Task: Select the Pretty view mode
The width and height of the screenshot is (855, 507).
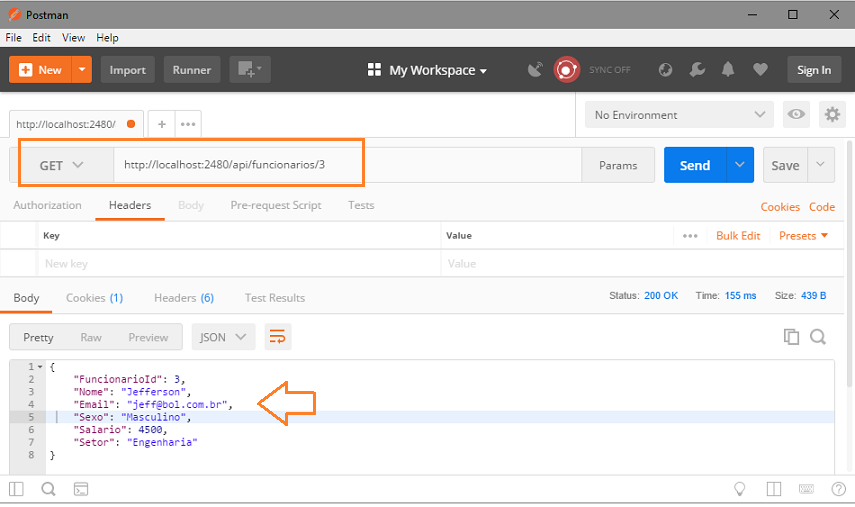Action: pos(38,337)
